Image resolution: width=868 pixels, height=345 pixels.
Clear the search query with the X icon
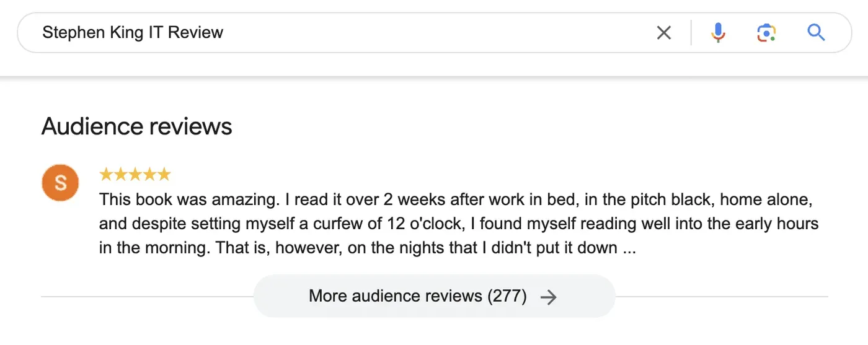(663, 33)
